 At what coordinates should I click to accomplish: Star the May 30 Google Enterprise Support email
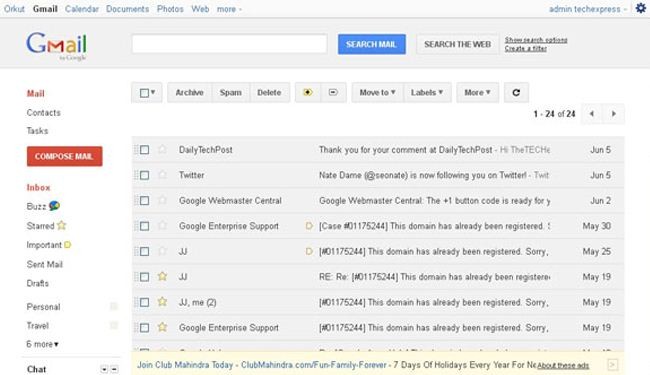click(162, 225)
